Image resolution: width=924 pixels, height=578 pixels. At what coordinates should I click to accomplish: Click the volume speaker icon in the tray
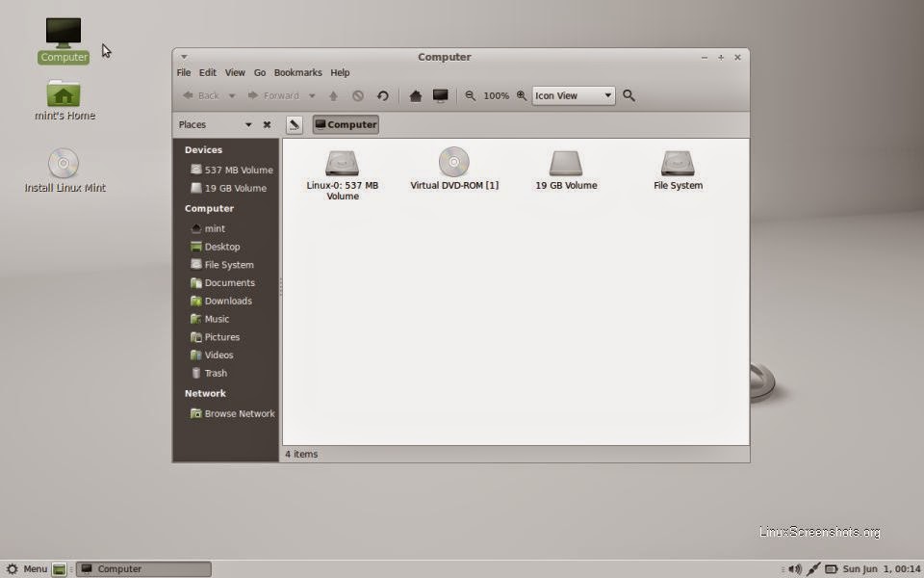click(x=795, y=568)
